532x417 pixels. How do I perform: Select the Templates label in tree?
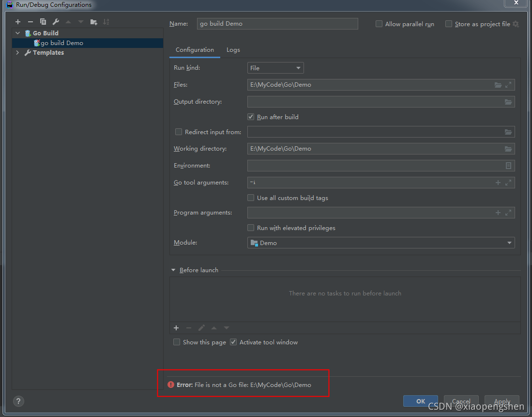click(48, 53)
